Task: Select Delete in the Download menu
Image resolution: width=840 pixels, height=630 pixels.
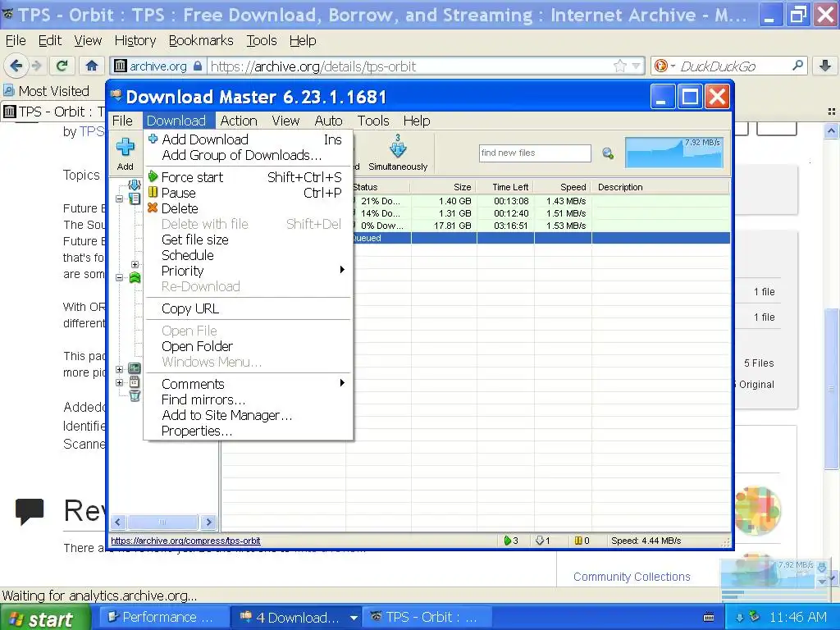Action: [x=248, y=208]
